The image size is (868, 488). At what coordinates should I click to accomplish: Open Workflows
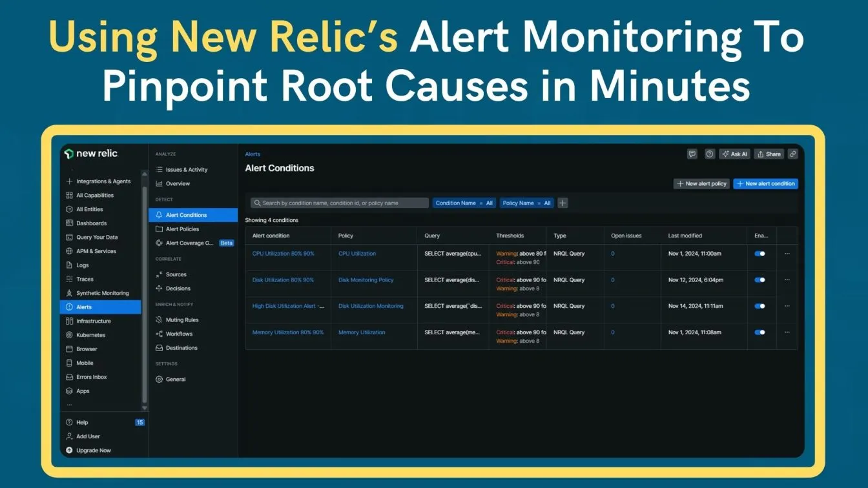[x=174, y=334]
